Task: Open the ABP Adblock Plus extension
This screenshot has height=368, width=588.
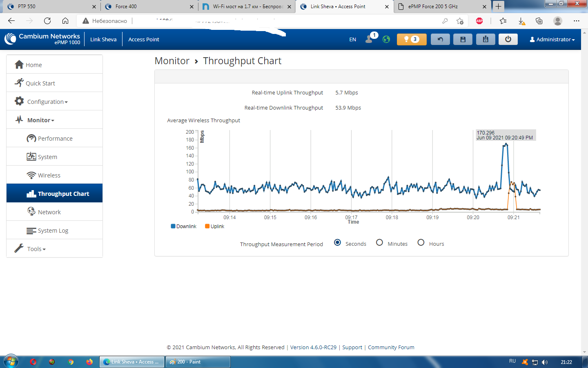Action: coord(479,21)
